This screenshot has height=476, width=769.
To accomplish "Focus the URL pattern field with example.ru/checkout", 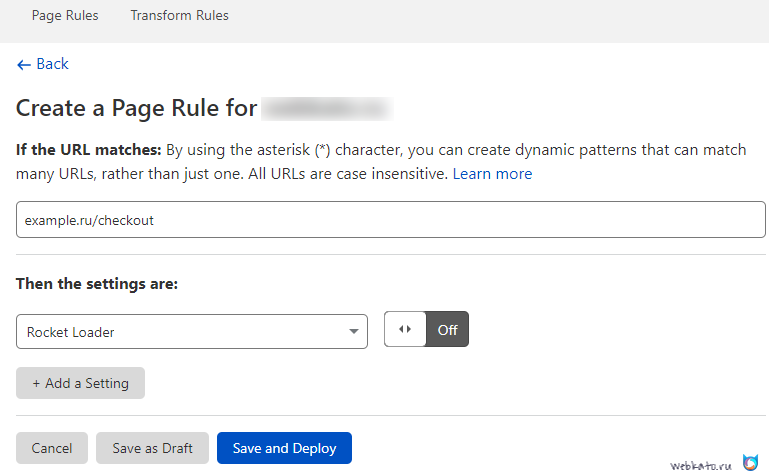I will [390, 220].
